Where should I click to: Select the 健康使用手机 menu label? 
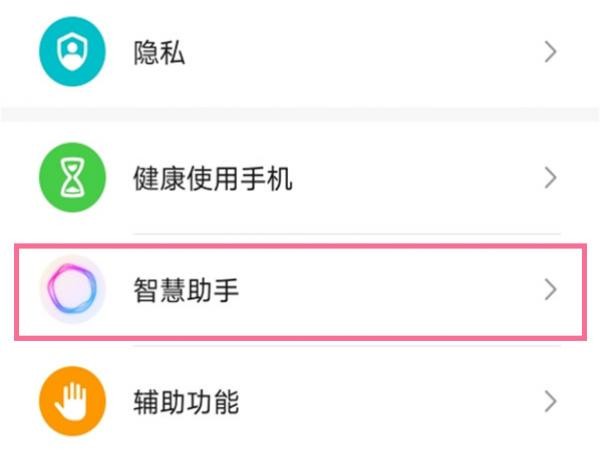pos(213,178)
